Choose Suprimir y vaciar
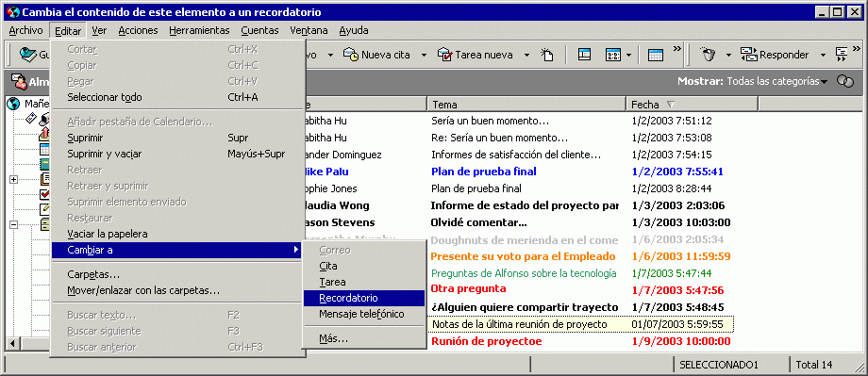Screen dimensions: 868x376 (177, 154)
